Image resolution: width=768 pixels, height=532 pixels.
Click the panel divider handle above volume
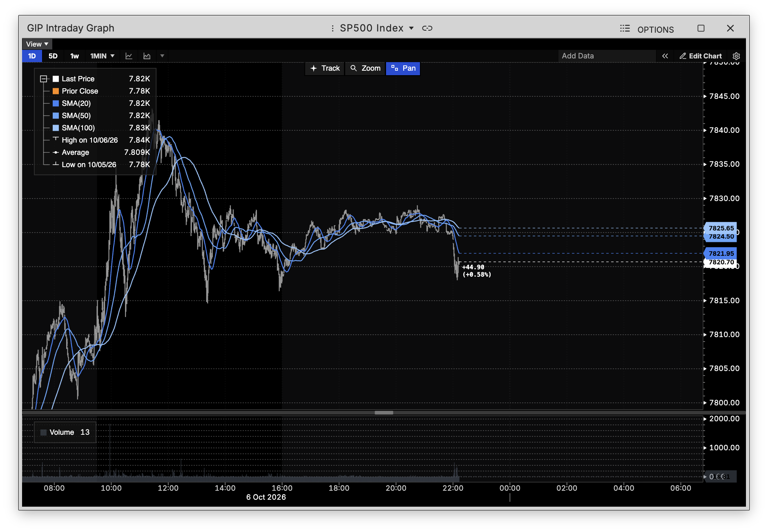[384, 413]
